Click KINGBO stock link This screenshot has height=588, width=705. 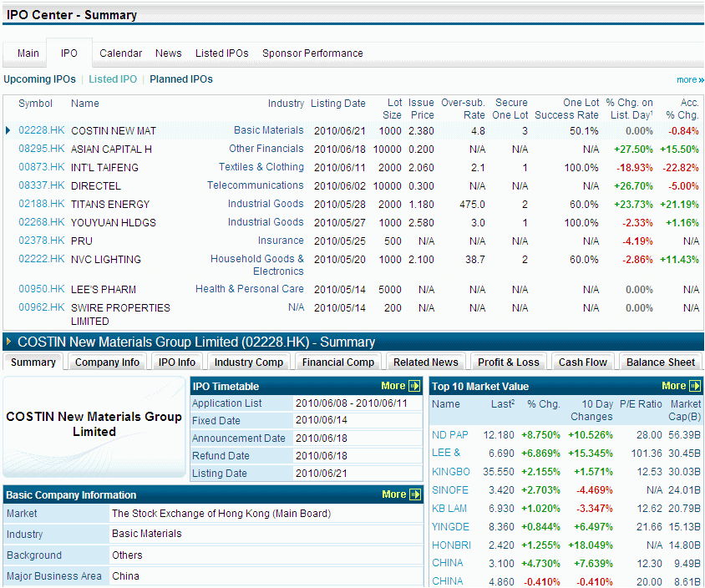450,472
